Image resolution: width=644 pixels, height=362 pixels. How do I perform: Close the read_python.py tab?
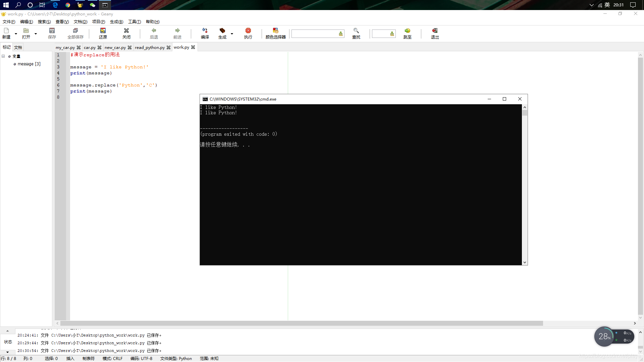click(x=168, y=48)
